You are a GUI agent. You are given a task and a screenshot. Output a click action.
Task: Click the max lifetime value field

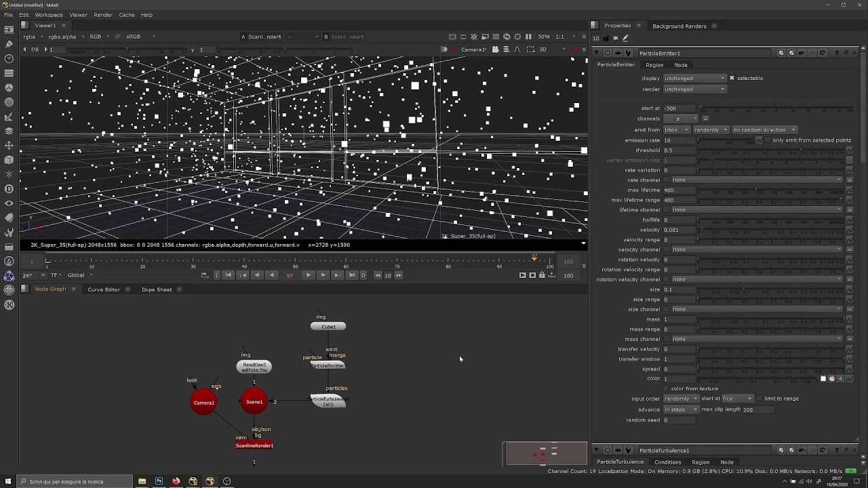click(x=679, y=190)
